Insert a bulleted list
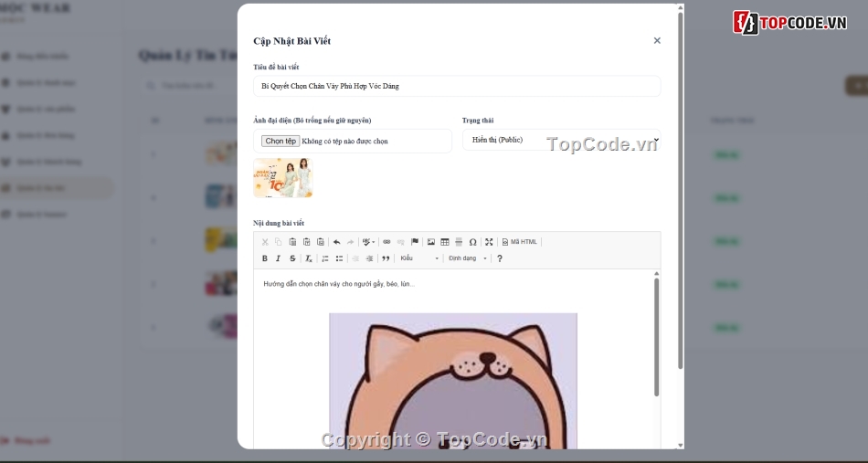Image resolution: width=868 pixels, height=463 pixels. tap(339, 258)
